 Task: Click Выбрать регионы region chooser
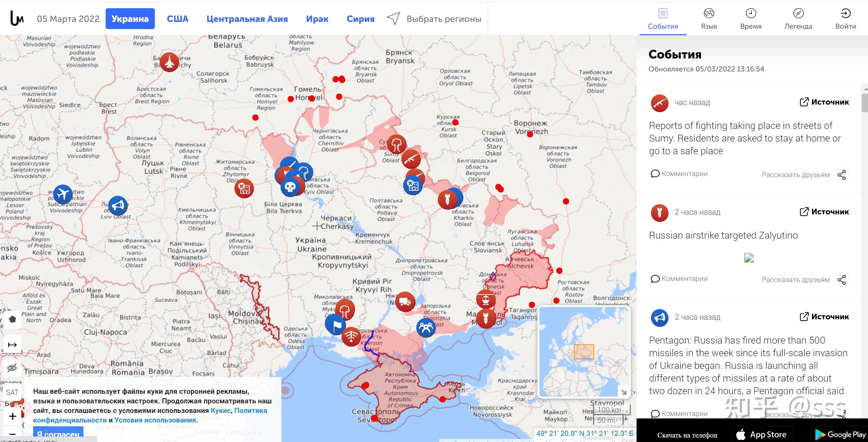tap(434, 19)
